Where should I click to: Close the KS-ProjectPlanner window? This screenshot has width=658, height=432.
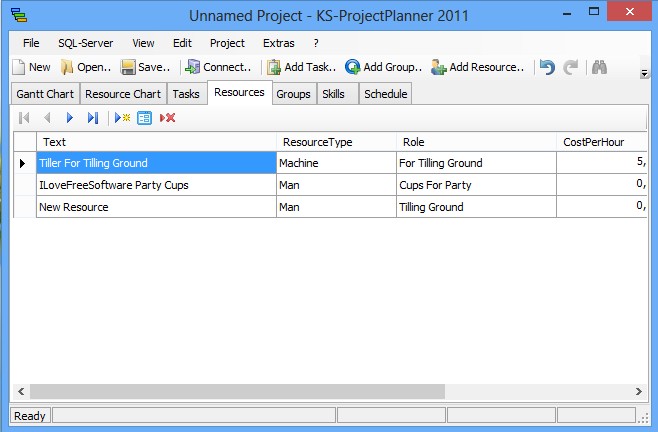point(629,12)
